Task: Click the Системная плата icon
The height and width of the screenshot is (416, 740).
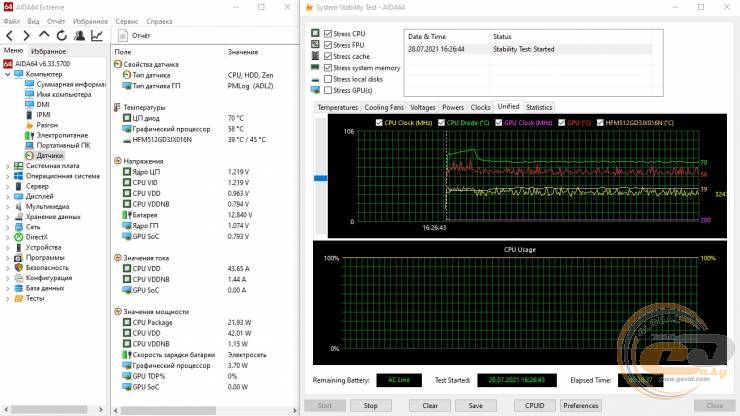Action: click(x=18, y=166)
